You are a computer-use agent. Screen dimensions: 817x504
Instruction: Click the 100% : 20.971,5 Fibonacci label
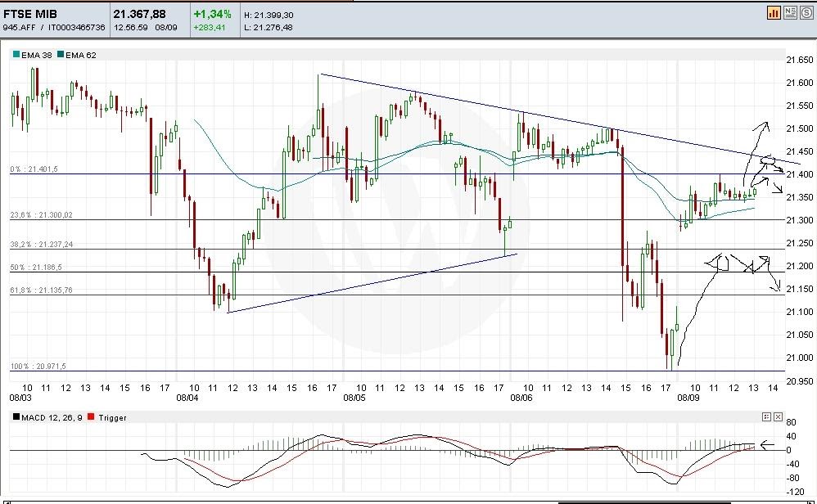[x=38, y=367]
